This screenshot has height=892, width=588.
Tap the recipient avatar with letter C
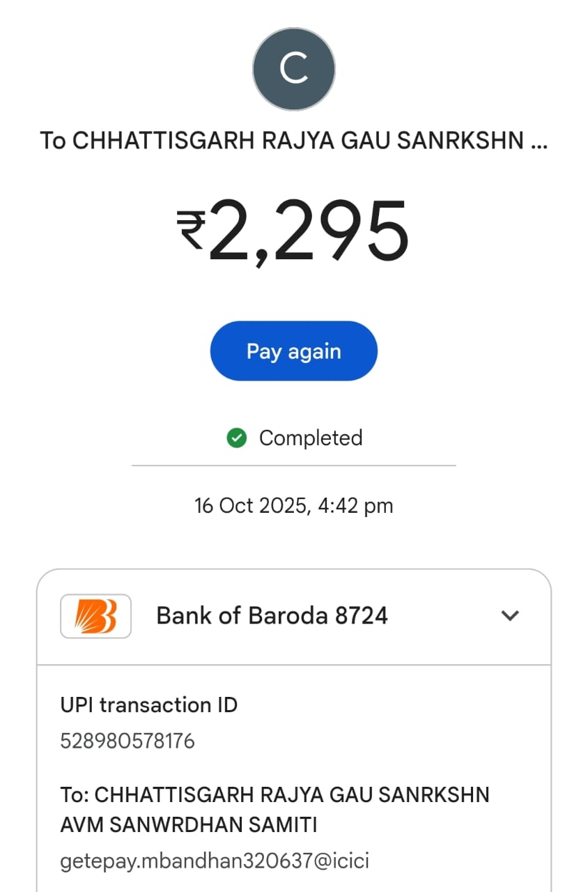point(293,69)
